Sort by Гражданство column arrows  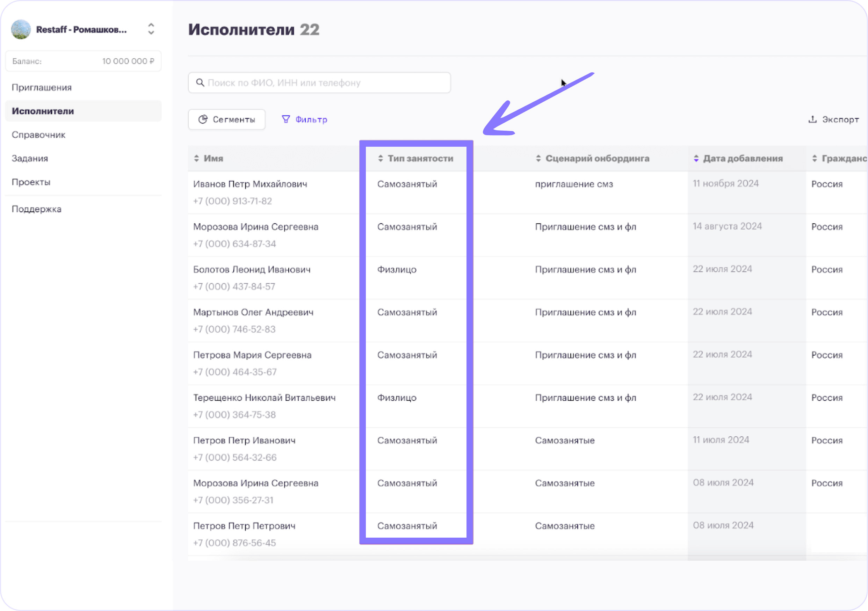(815, 158)
